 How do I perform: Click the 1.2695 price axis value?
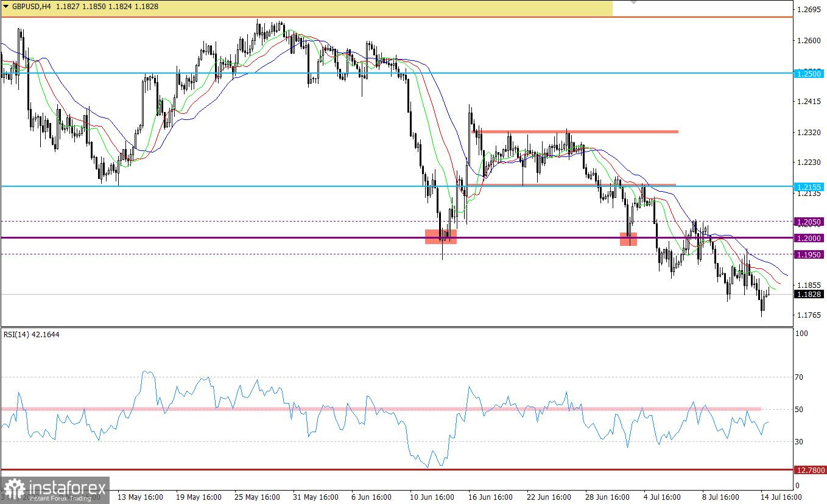pyautogui.click(x=810, y=10)
